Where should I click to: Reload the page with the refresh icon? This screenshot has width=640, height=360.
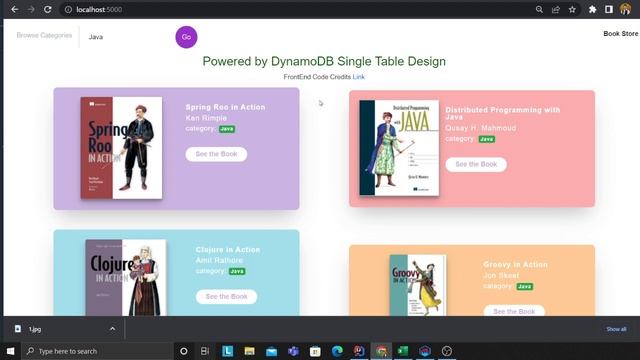tap(47, 9)
